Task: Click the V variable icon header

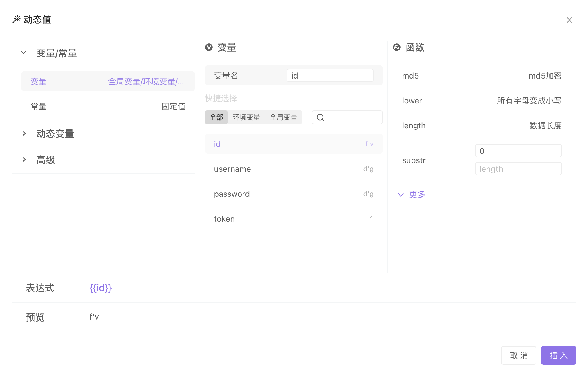Action: 209,47
